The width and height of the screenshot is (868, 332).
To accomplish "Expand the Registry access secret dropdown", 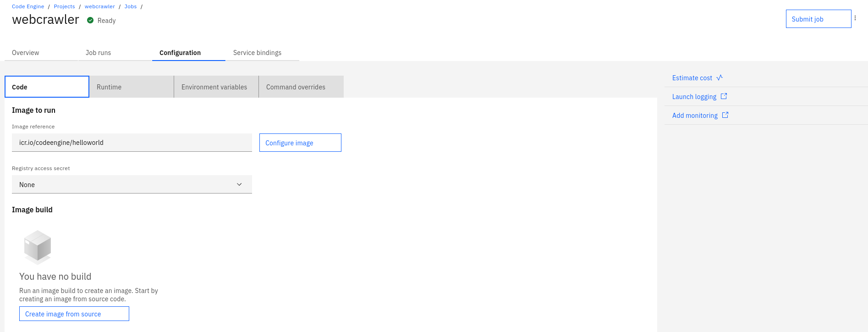I will pyautogui.click(x=132, y=184).
